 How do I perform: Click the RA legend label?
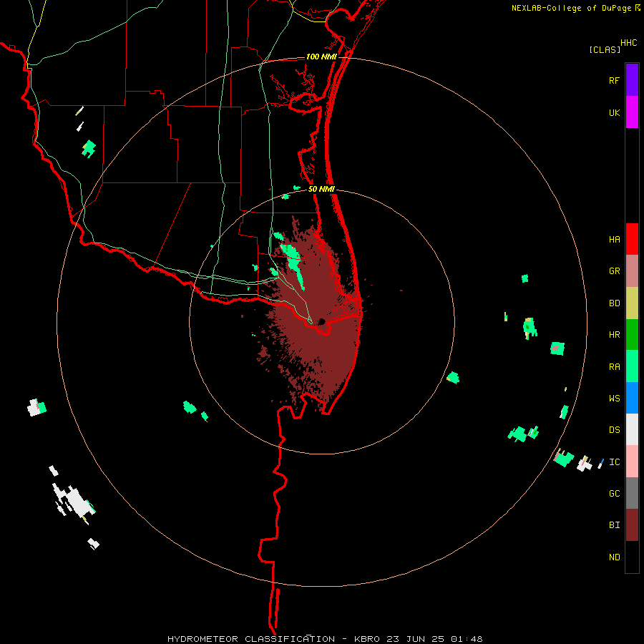(x=614, y=367)
